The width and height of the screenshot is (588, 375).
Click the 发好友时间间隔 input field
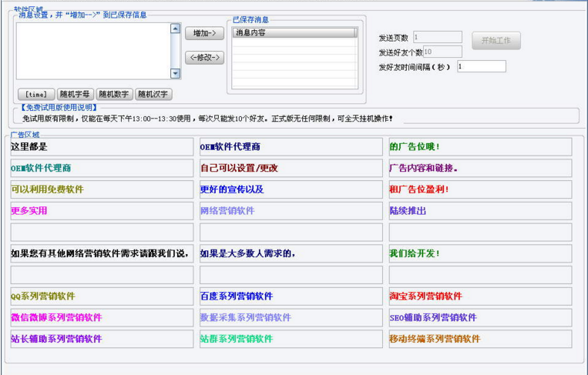point(481,67)
